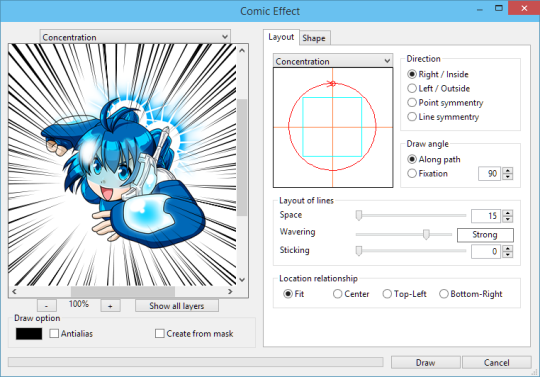
Task: Click the Draw button
Action: point(426,363)
